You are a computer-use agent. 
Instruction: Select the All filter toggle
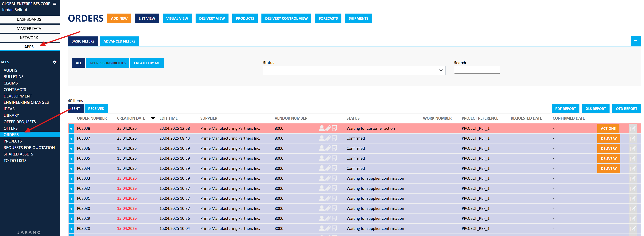tap(78, 63)
